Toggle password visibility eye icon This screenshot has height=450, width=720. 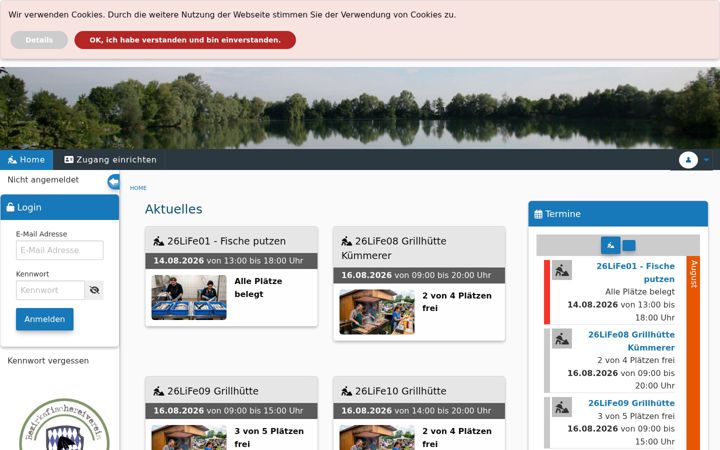(x=95, y=290)
